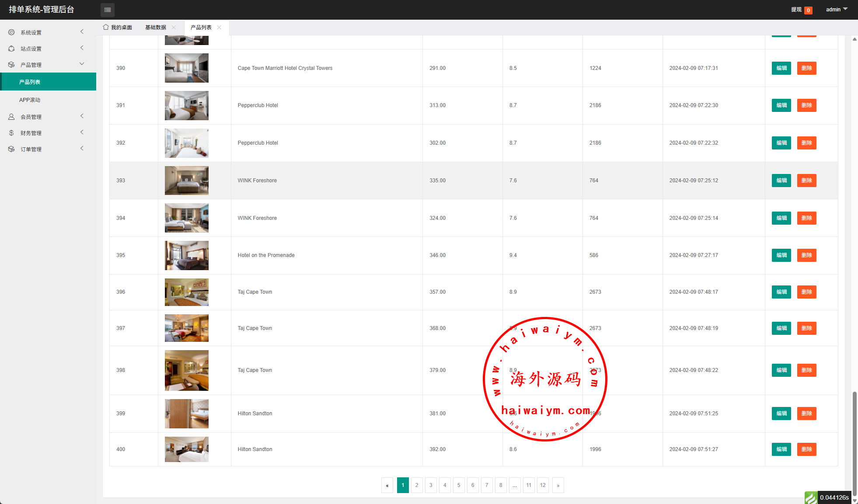
Task: Click the home icon on 我的桌面 tab
Action: tap(106, 27)
